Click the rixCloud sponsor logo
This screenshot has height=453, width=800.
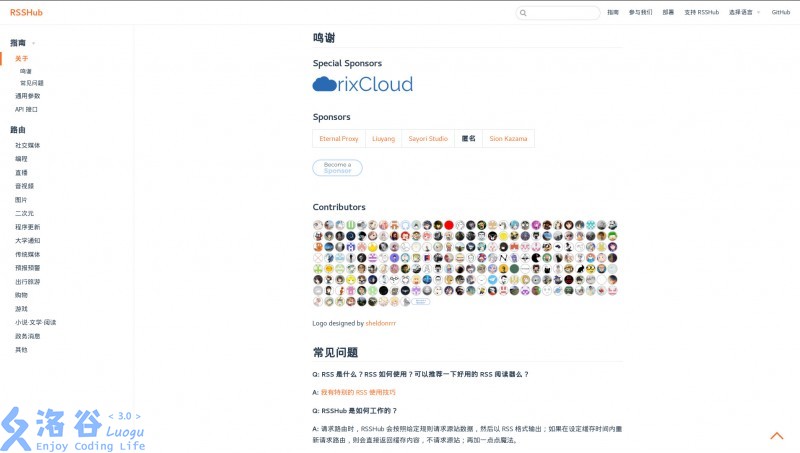[x=362, y=84]
